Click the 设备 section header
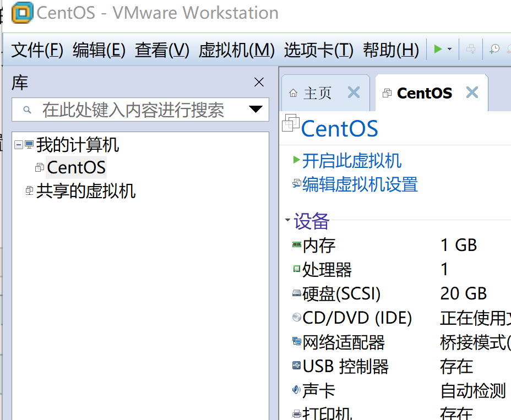This screenshot has width=511, height=420. tap(312, 221)
